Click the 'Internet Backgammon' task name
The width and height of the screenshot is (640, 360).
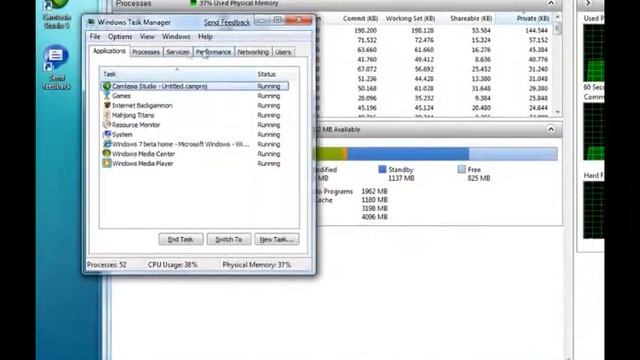point(142,105)
